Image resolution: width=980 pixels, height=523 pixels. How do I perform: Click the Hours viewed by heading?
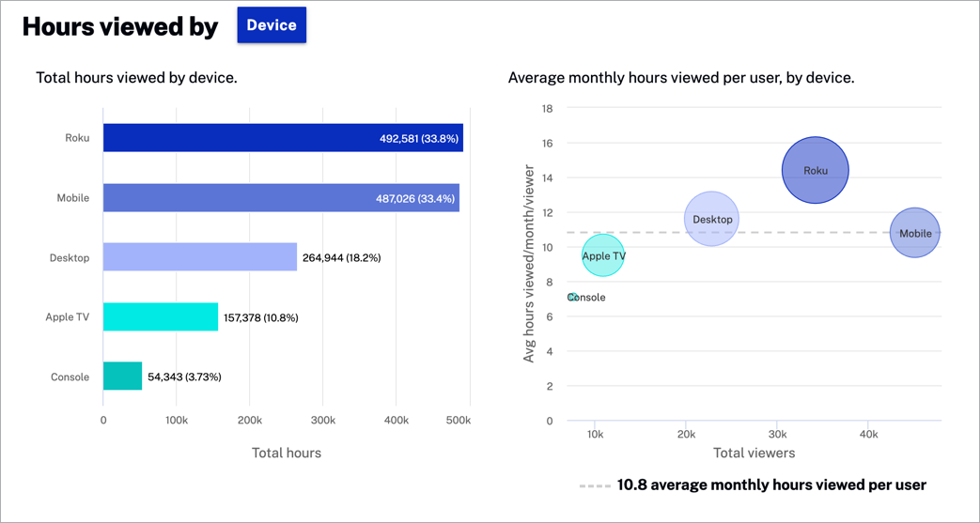pyautogui.click(x=120, y=27)
